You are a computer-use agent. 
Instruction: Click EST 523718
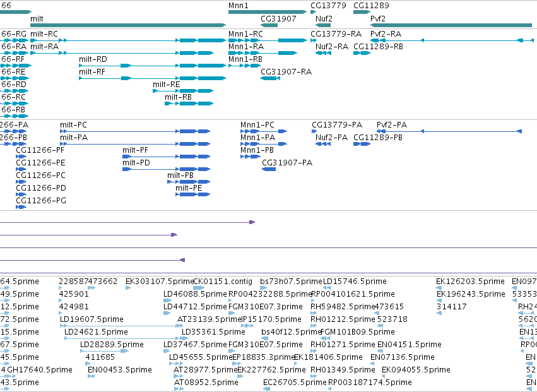(x=392, y=319)
